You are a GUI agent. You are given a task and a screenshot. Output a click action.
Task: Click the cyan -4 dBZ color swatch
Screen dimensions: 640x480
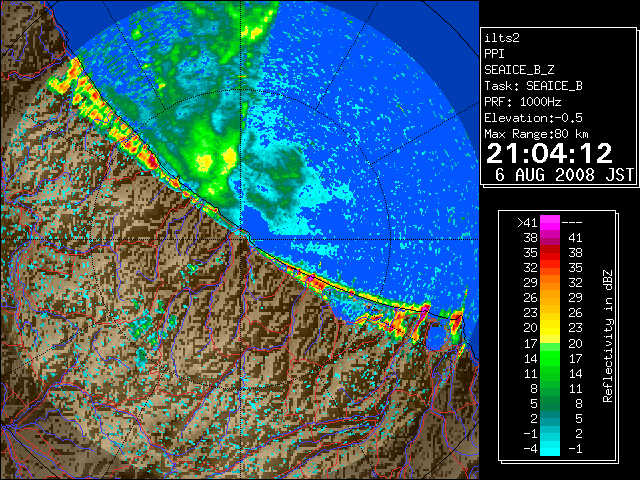pos(549,449)
